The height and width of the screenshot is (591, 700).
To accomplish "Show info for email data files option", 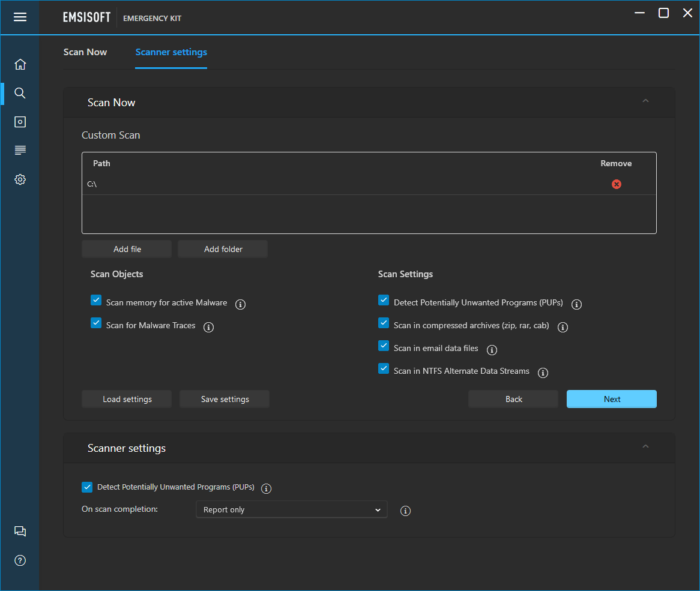I will point(492,350).
